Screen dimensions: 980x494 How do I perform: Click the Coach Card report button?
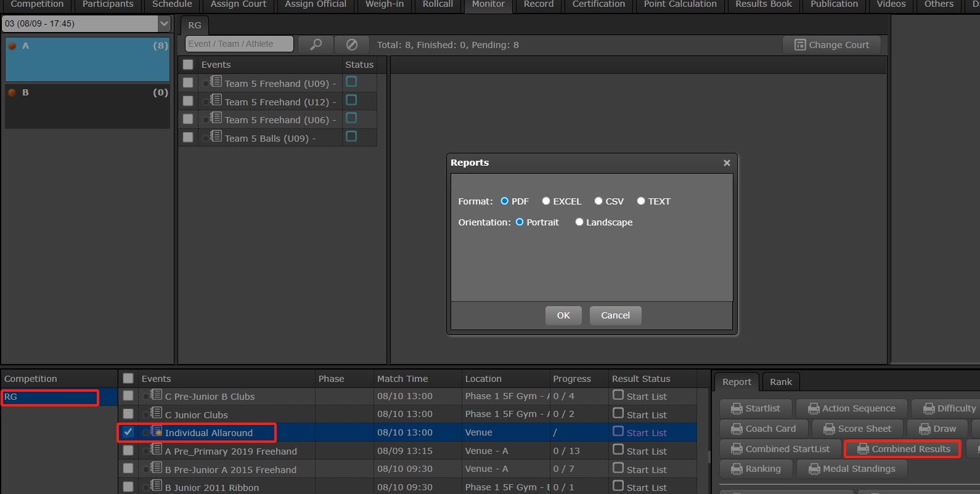763,429
